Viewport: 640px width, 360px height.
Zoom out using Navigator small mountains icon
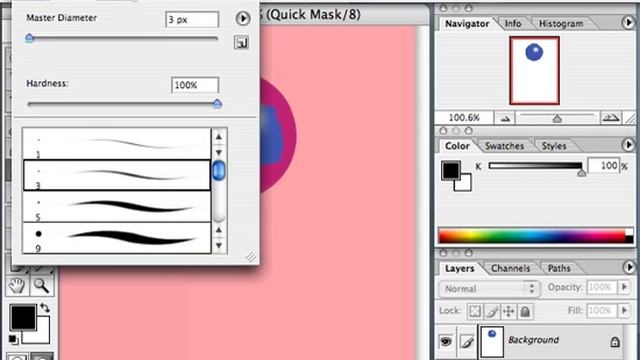(x=505, y=118)
